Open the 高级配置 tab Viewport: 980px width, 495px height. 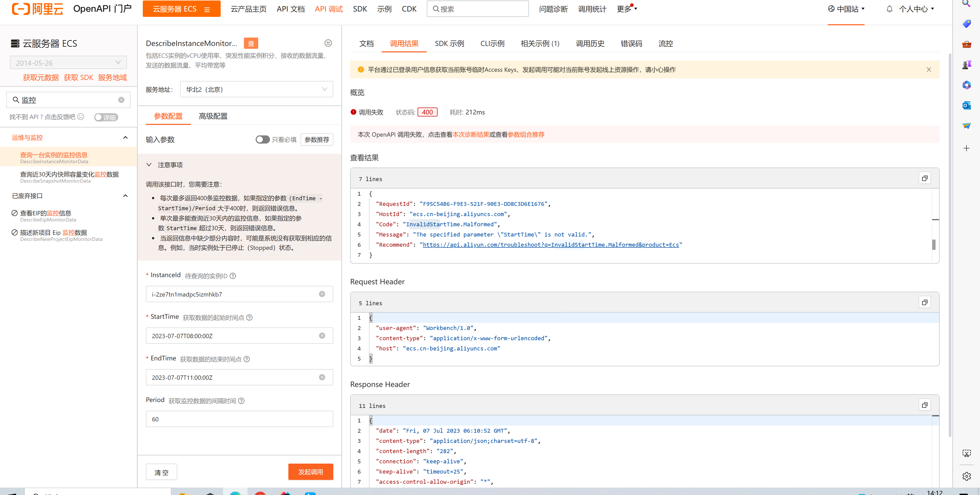coord(213,116)
